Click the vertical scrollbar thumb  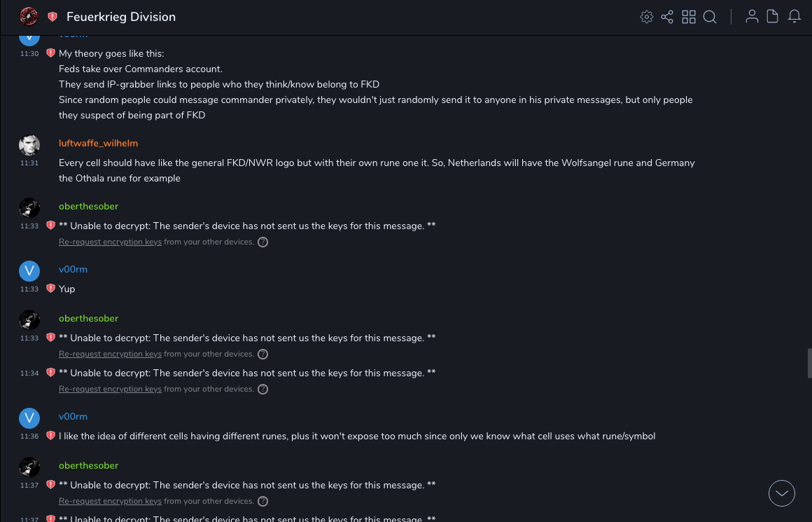click(x=809, y=363)
